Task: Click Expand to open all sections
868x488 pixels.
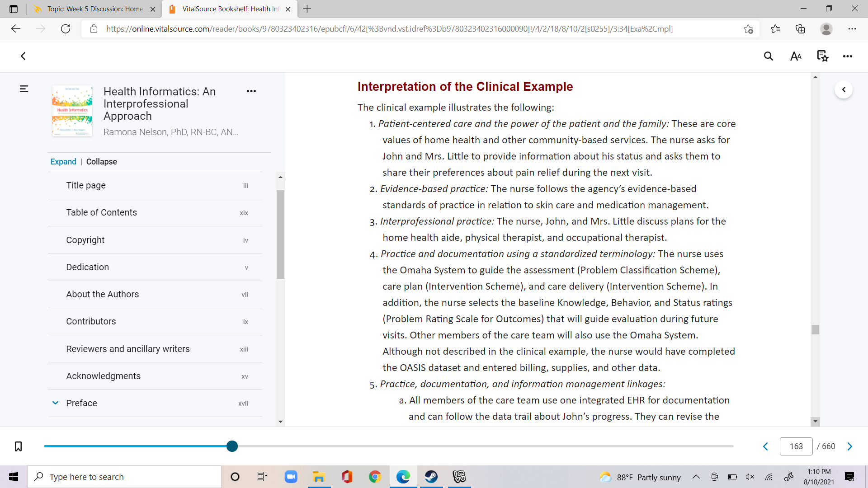Action: click(x=63, y=162)
